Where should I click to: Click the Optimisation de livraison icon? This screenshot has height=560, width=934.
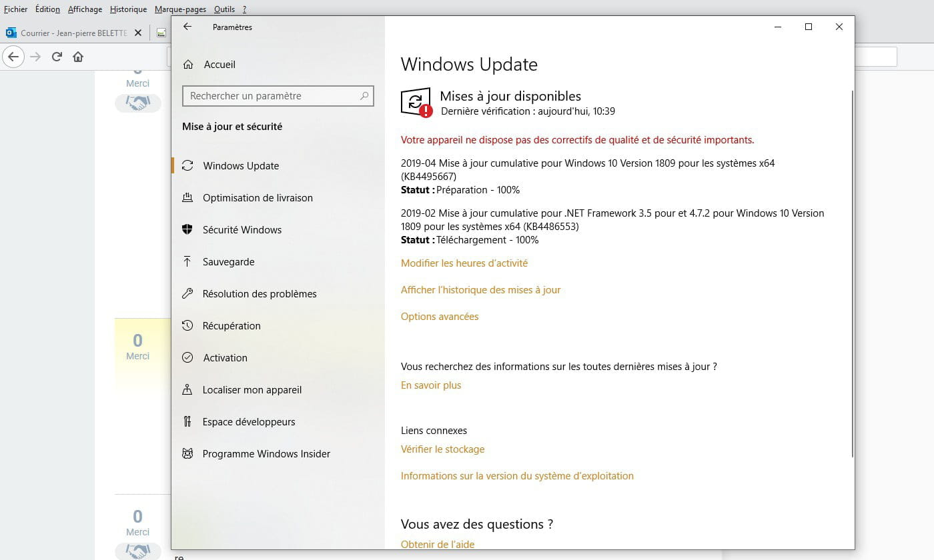[x=187, y=197]
